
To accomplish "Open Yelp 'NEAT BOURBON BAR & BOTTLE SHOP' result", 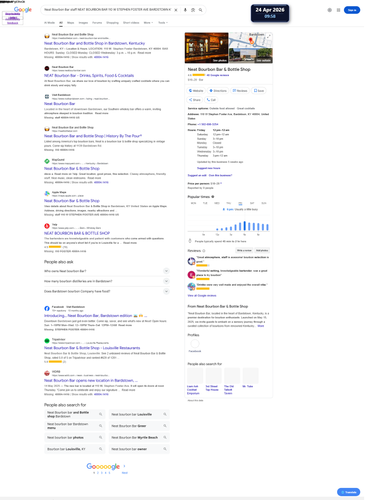I will [77, 233].
